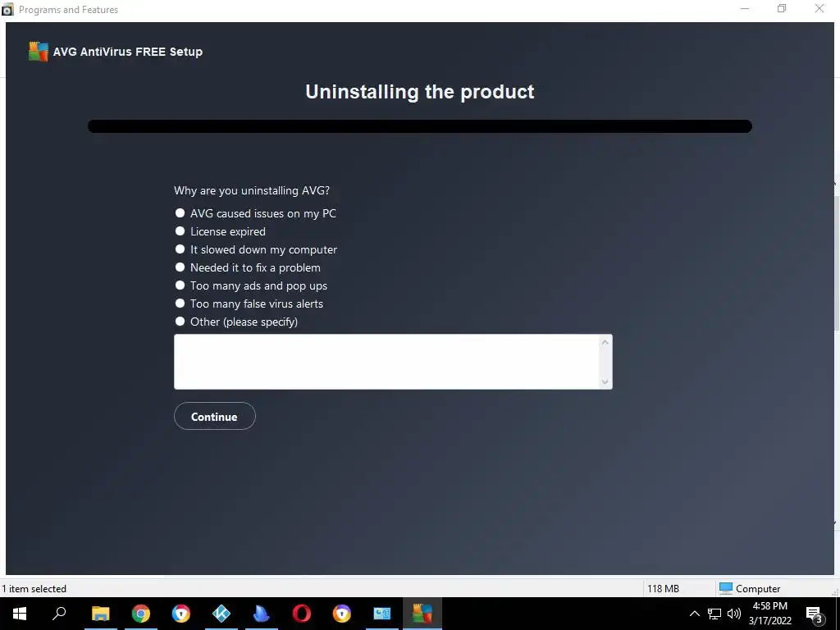Click the text box scroll down arrow
Screen dimensions: 840x630
coord(605,381)
